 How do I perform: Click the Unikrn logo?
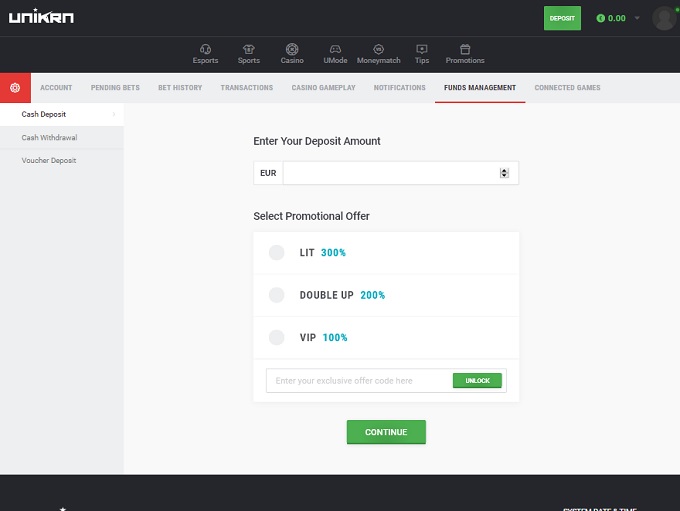pyautogui.click(x=41, y=18)
